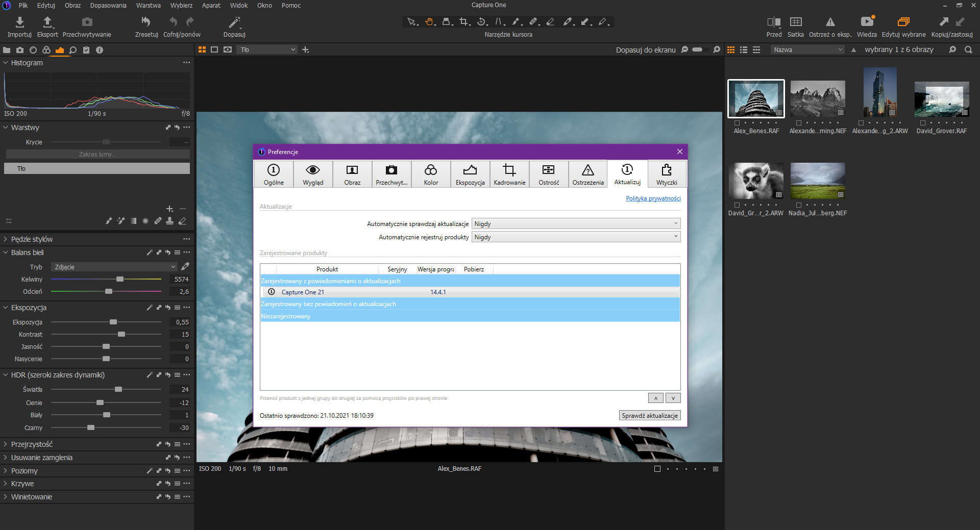This screenshot has width=980, height=530.
Task: Open the Polityka prywatności link
Action: (x=653, y=198)
